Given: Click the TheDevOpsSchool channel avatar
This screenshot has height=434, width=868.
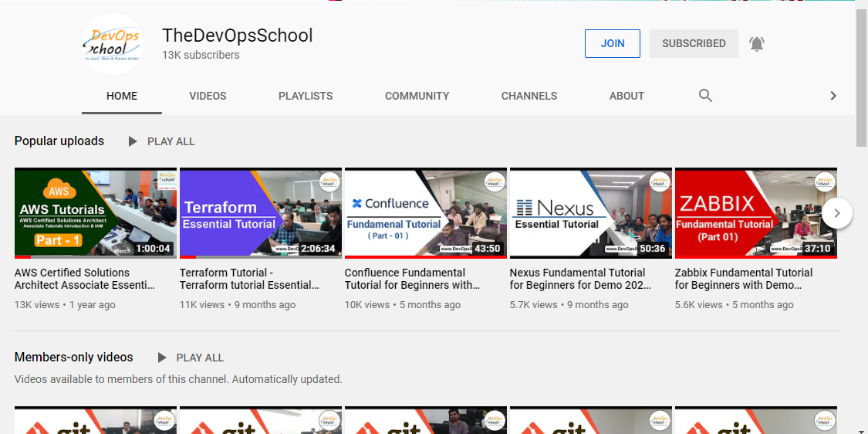Looking at the screenshot, I should click(113, 44).
